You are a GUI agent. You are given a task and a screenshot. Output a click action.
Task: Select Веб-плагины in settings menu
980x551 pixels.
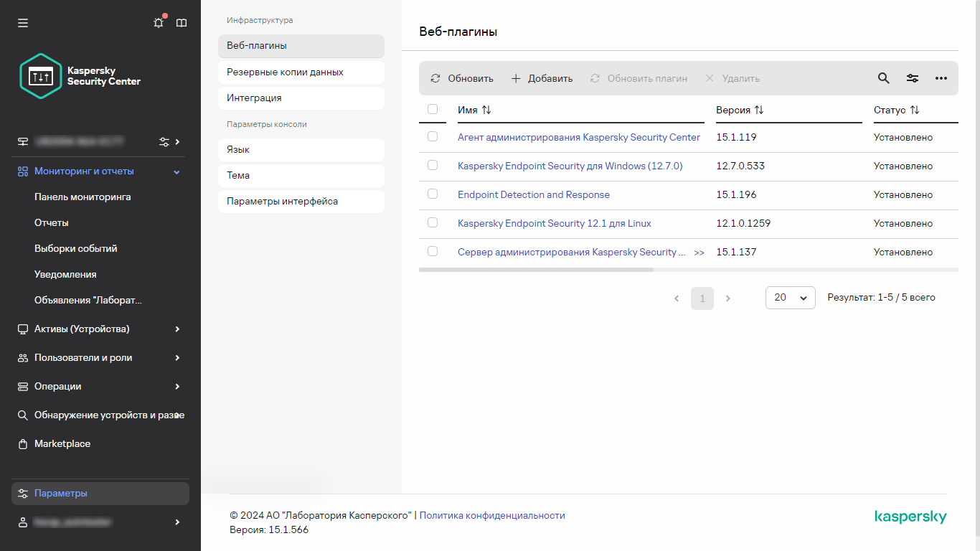pos(301,46)
